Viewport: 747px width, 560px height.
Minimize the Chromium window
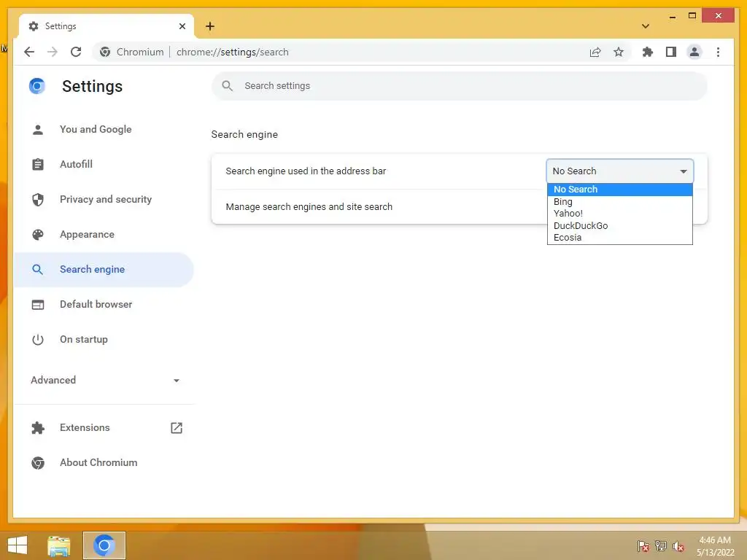672,16
